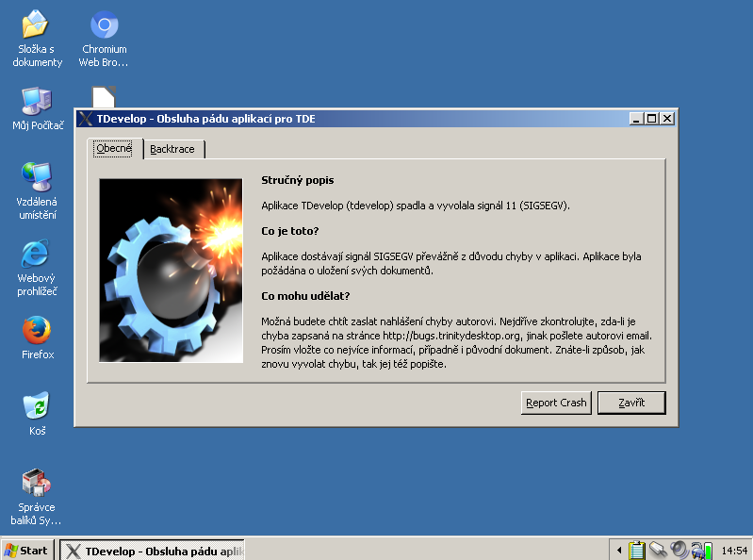The width and height of the screenshot is (753, 560).
Task: Open the Koš trash icon
Action: pos(37,414)
